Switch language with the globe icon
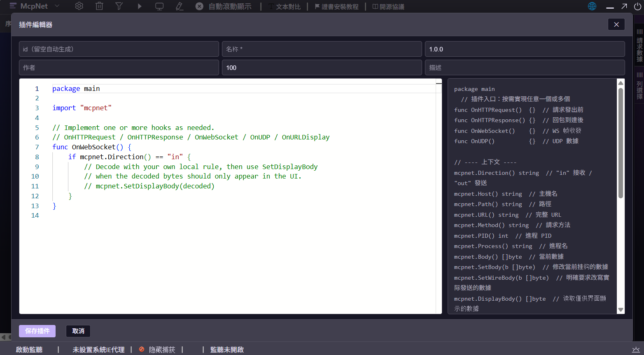This screenshot has height=355, width=644. pos(592,6)
